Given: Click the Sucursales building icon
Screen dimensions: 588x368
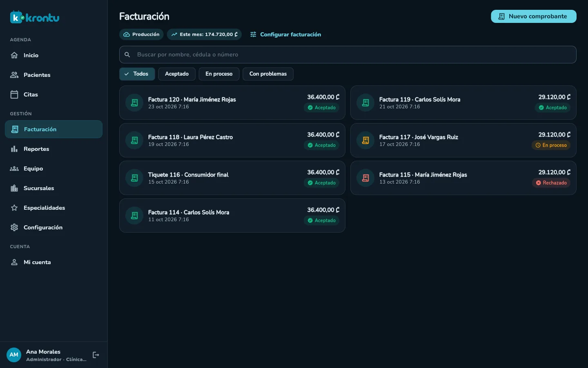Looking at the screenshot, I should coord(14,188).
